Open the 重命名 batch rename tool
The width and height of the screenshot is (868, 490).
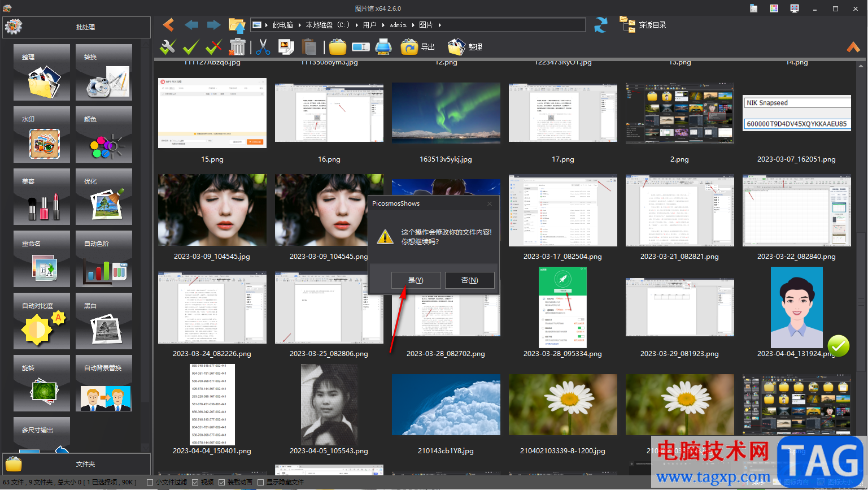42,259
